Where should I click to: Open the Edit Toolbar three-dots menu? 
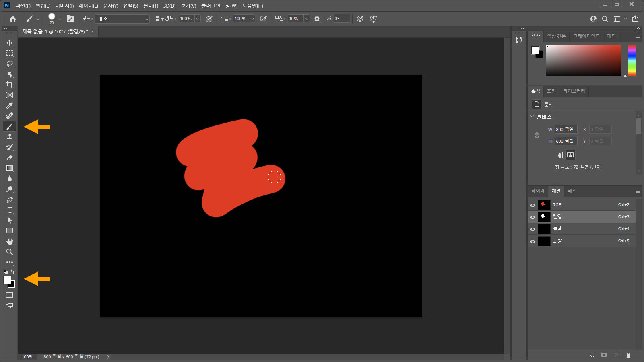click(10, 262)
